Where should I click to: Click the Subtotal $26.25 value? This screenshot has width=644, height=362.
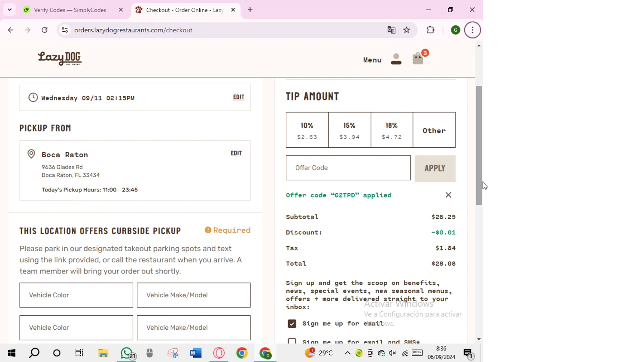coord(444,217)
